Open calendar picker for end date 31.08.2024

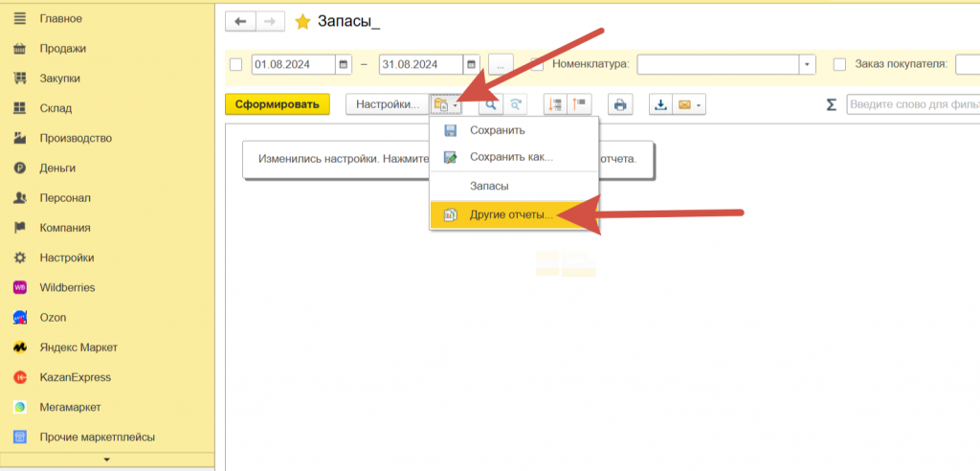[x=471, y=64]
